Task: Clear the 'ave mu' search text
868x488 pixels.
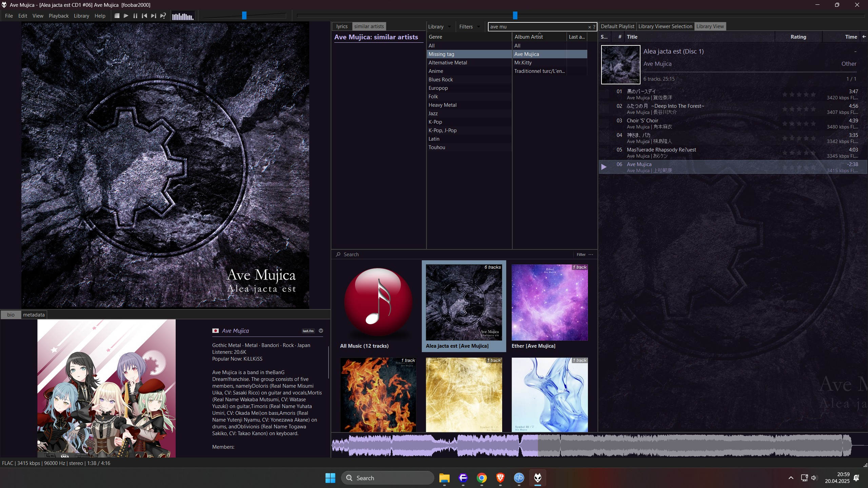Action: (x=589, y=27)
